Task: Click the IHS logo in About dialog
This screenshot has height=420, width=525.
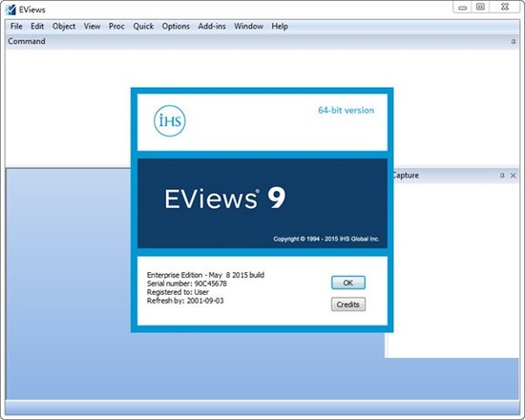Action: pyautogui.click(x=169, y=121)
